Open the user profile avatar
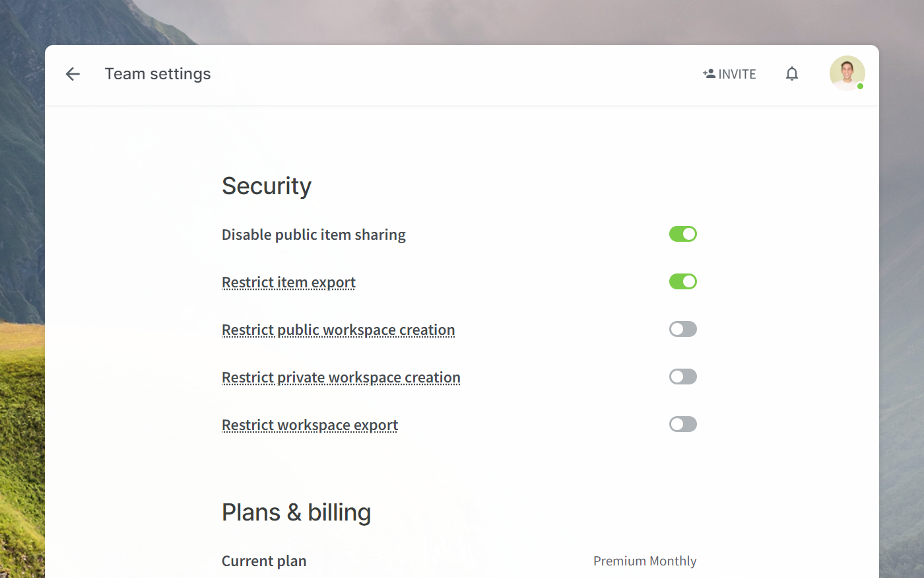 (847, 73)
